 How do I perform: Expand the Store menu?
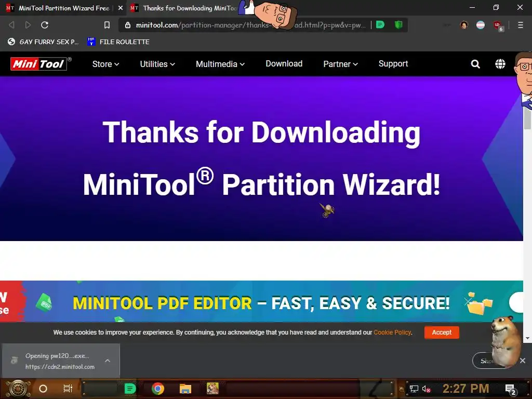[x=105, y=64]
